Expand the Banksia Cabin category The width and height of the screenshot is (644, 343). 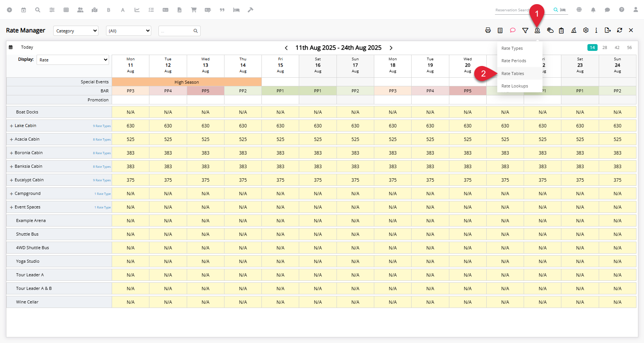pyautogui.click(x=11, y=167)
